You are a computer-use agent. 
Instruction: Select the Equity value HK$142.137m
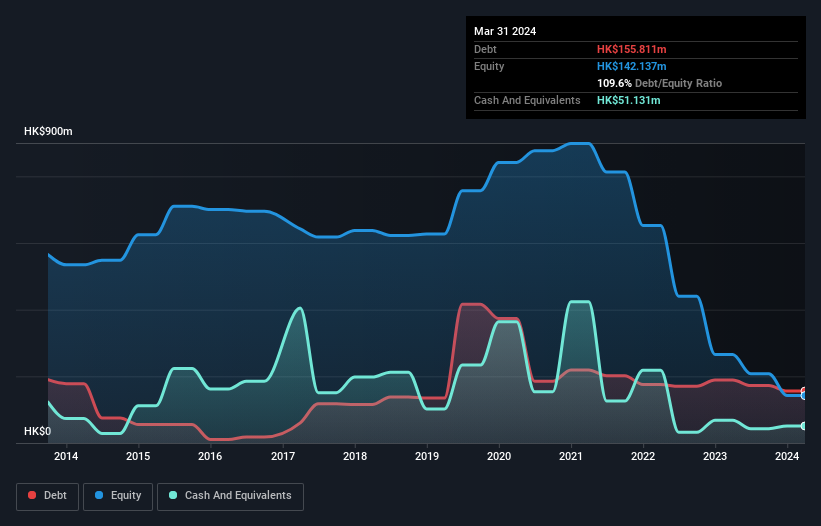tap(631, 66)
